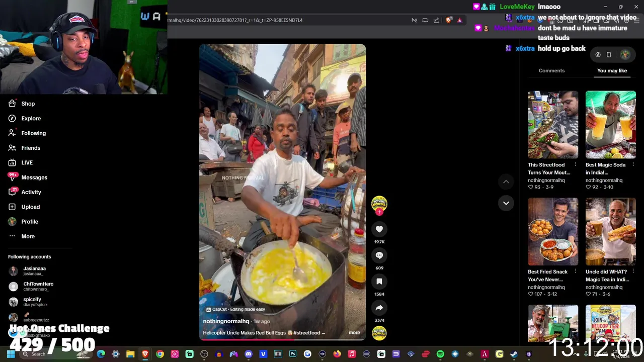644x362 pixels.
Task: Click the Brave Shields lion icon
Action: 448,20
